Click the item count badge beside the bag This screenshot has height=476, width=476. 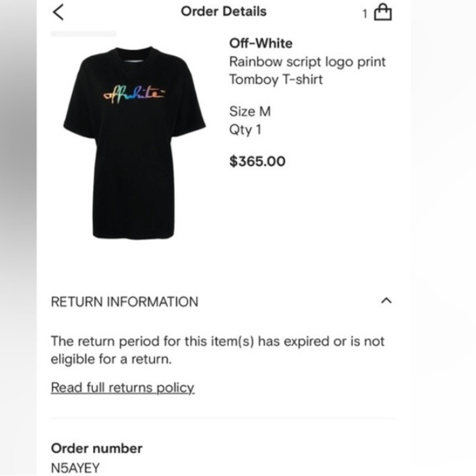point(365,14)
